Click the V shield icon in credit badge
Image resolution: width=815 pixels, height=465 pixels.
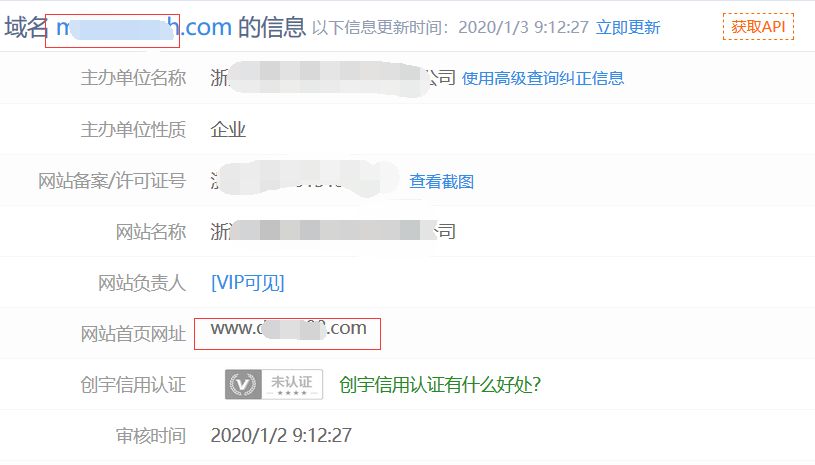tap(243, 384)
